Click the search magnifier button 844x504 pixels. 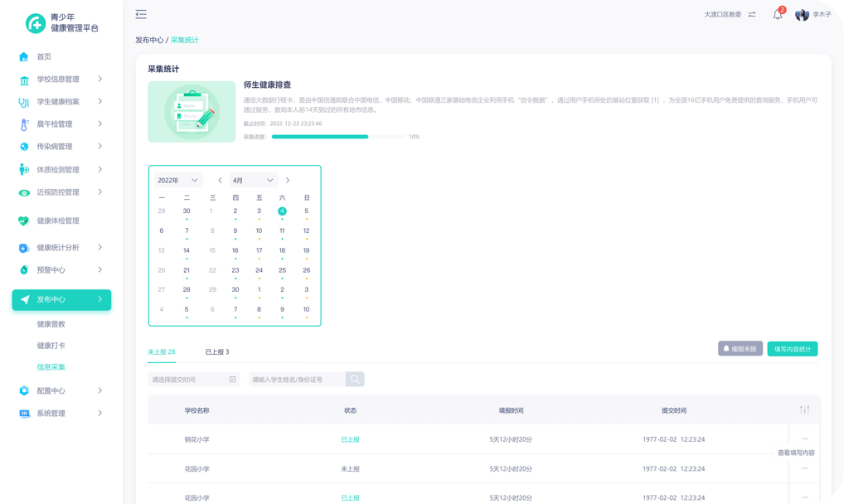click(355, 379)
